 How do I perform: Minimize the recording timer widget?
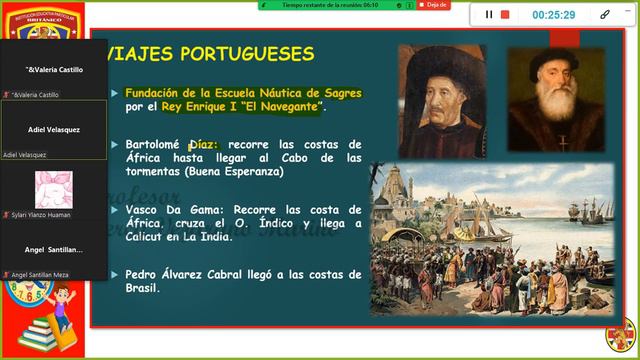coord(628,11)
